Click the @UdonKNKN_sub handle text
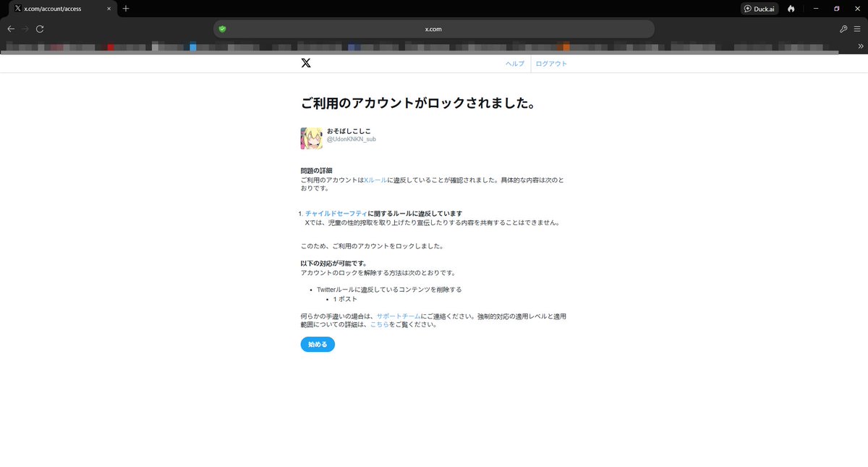 352,139
